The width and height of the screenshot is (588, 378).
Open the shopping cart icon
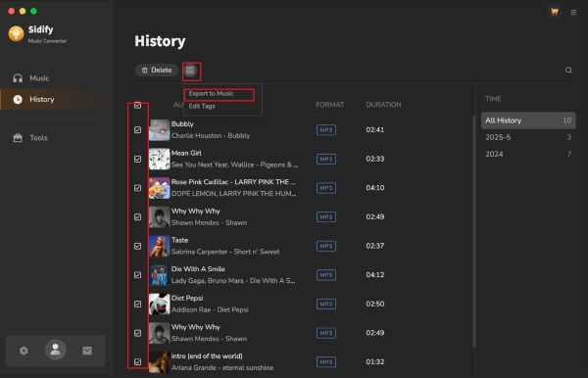pos(555,12)
